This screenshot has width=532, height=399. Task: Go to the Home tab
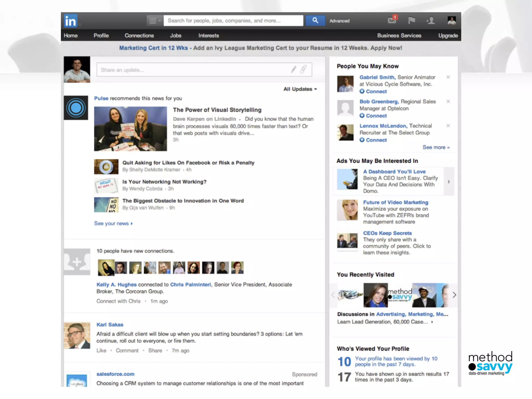pyautogui.click(x=71, y=36)
